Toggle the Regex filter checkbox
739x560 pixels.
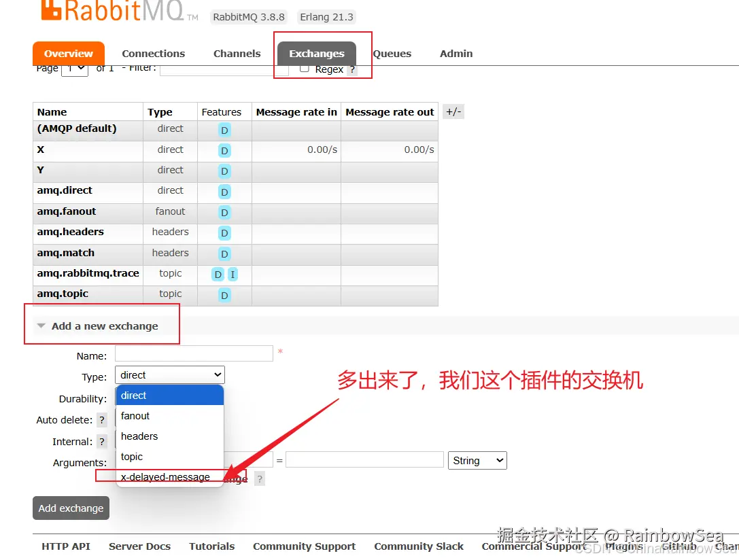[305, 69]
